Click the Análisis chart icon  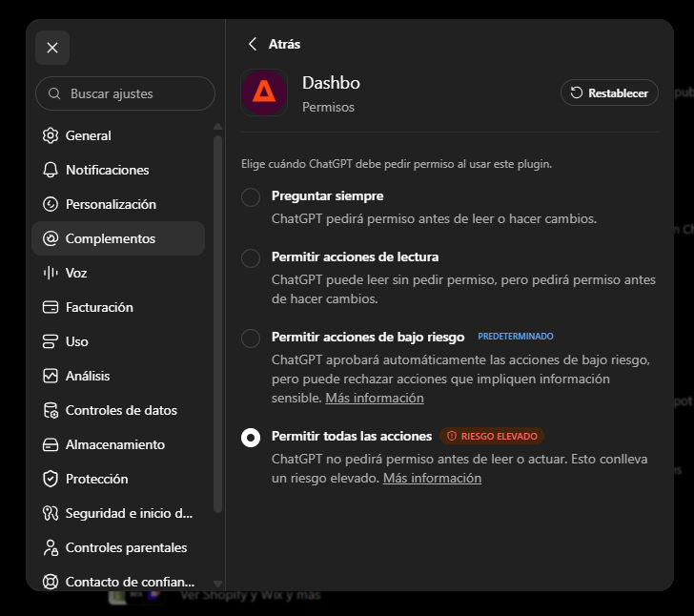pyautogui.click(x=51, y=376)
